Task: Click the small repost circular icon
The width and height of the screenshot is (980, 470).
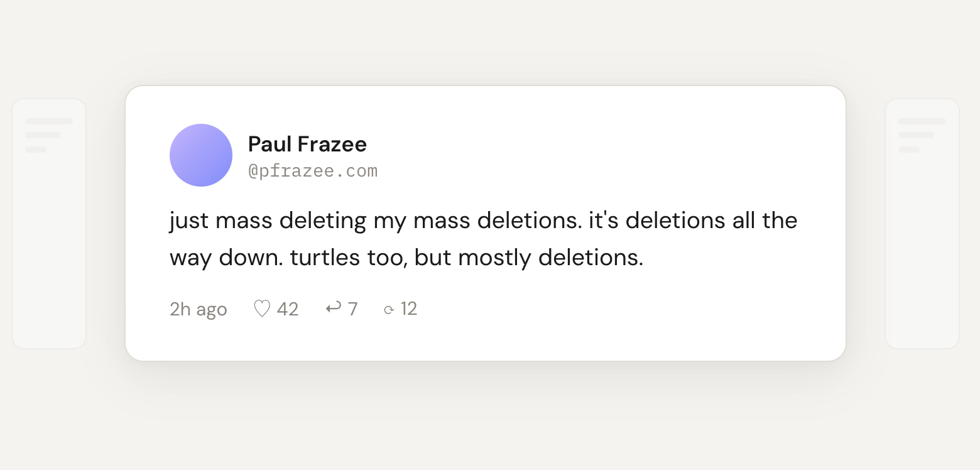Action: [389, 309]
